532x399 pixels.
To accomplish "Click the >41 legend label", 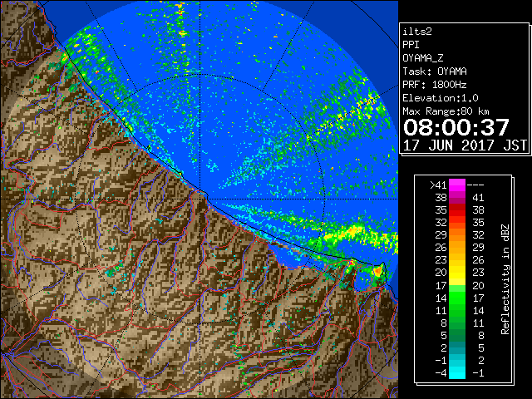I will pyautogui.click(x=438, y=185).
